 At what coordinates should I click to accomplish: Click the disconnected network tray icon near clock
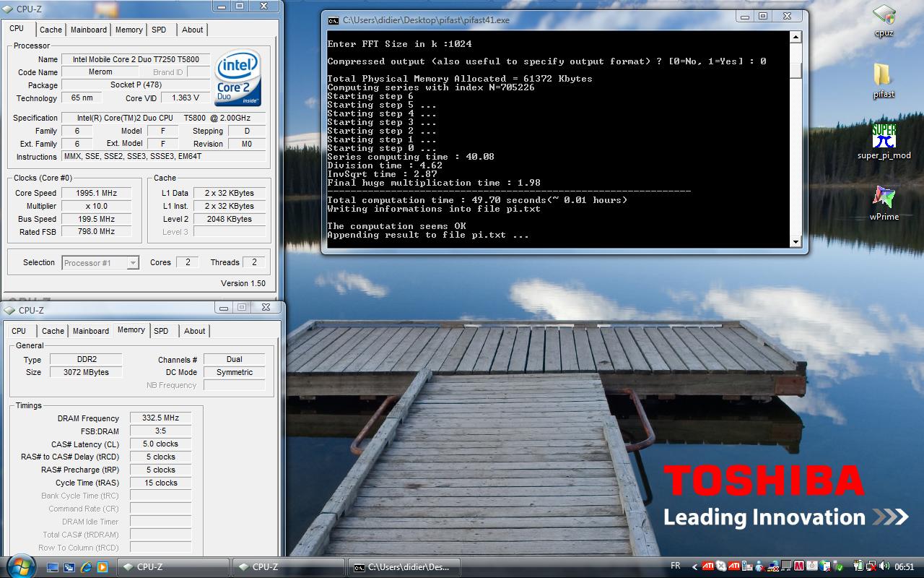871,566
